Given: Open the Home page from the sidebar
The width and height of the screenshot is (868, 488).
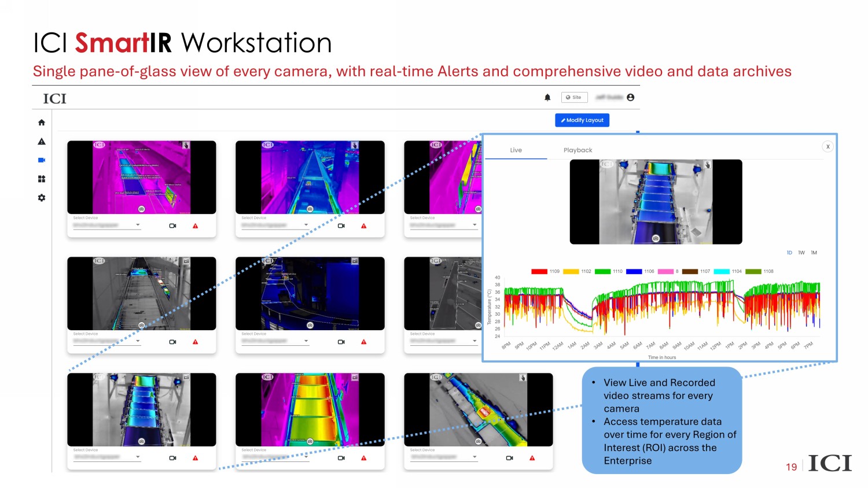Looking at the screenshot, I should coord(42,123).
